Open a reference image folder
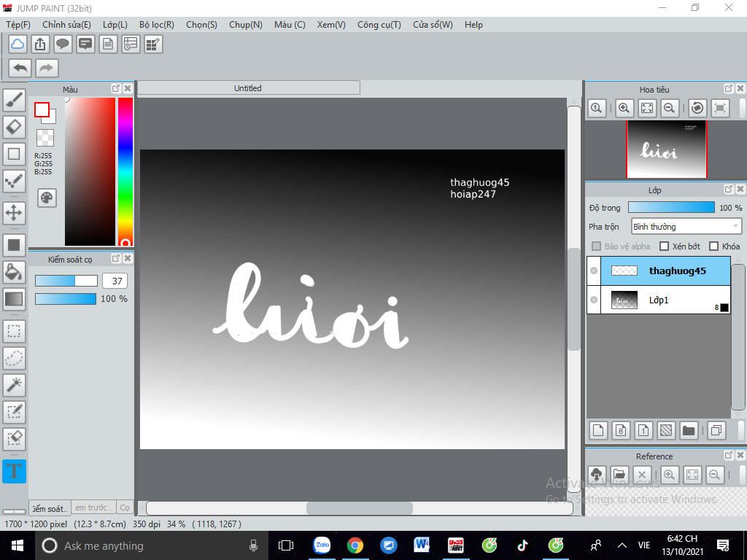Image resolution: width=747 pixels, height=560 pixels. click(x=619, y=474)
